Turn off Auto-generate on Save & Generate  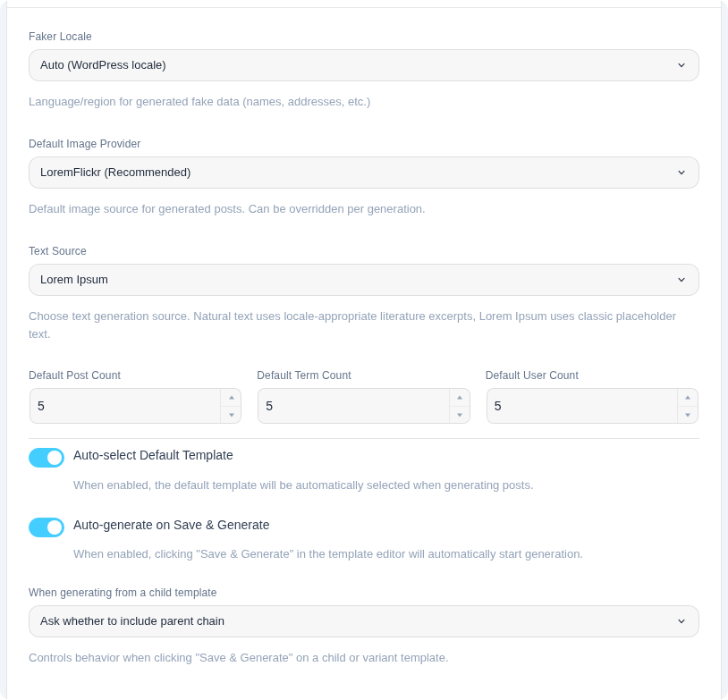point(47,527)
